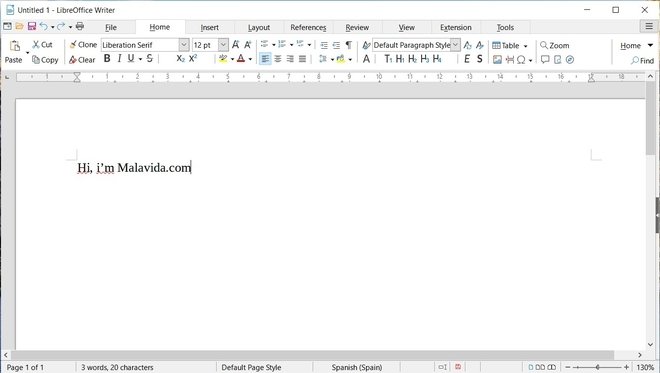The image size is (660, 373).
Task: Click the Redo arrow icon
Action: (x=61, y=27)
